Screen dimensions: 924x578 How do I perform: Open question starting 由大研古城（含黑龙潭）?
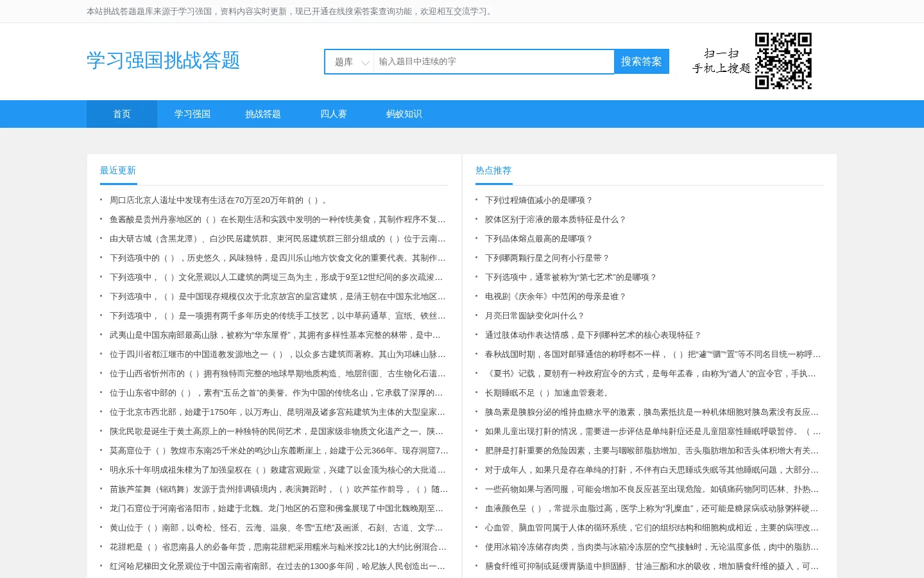click(x=278, y=239)
